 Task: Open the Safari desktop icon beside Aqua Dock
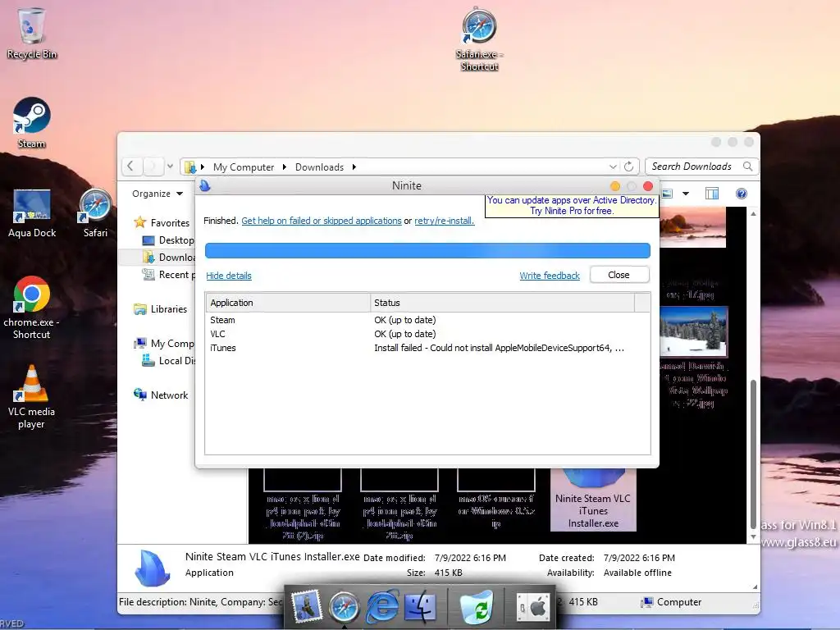95,213
